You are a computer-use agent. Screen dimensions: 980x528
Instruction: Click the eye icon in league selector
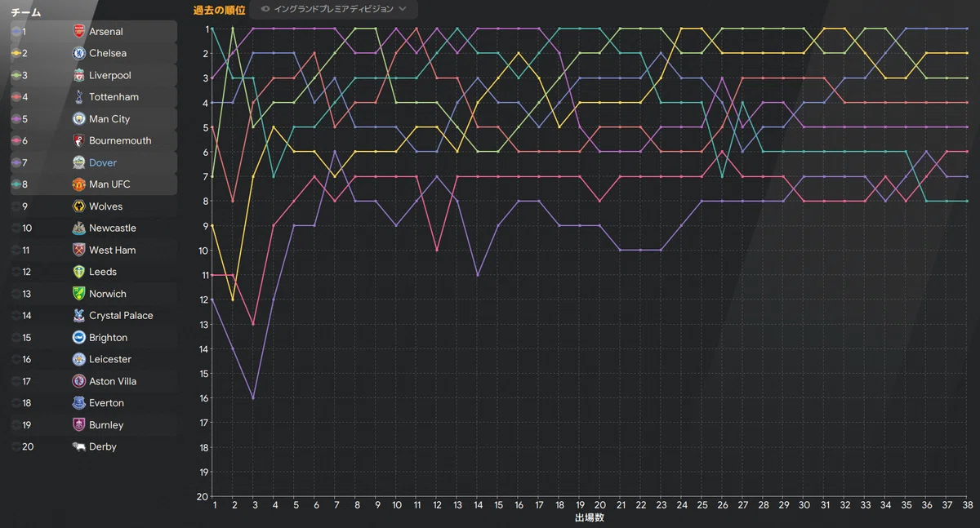point(265,9)
